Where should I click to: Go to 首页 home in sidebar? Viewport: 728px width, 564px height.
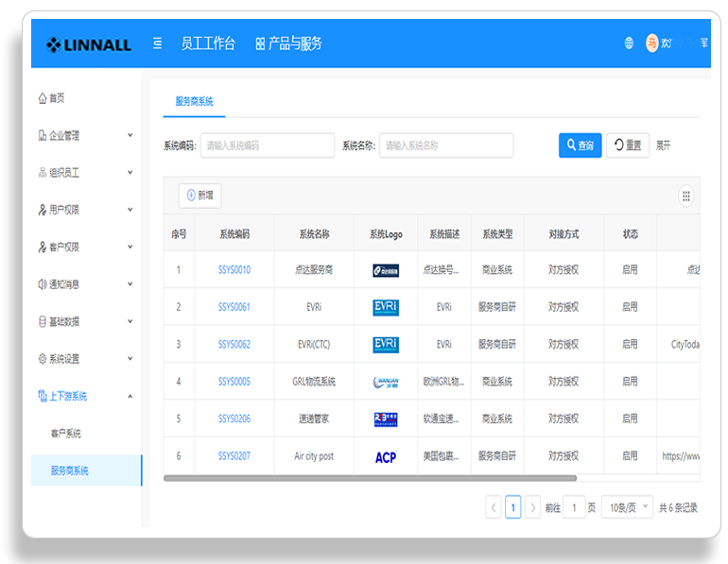(x=52, y=98)
